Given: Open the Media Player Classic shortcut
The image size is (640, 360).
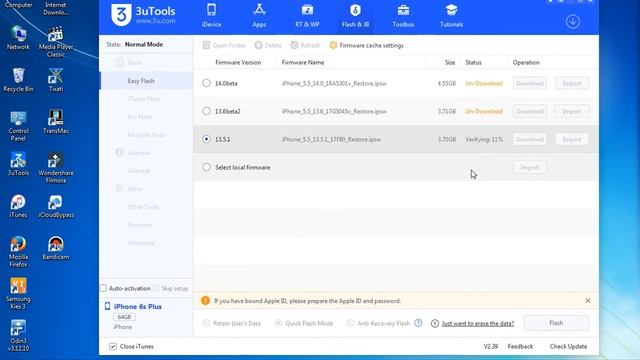Looking at the screenshot, I should (x=56, y=42).
